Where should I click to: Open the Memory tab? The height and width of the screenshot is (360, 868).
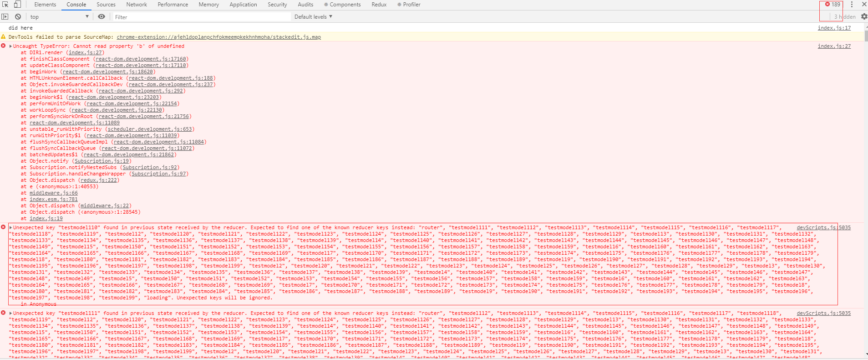point(209,5)
